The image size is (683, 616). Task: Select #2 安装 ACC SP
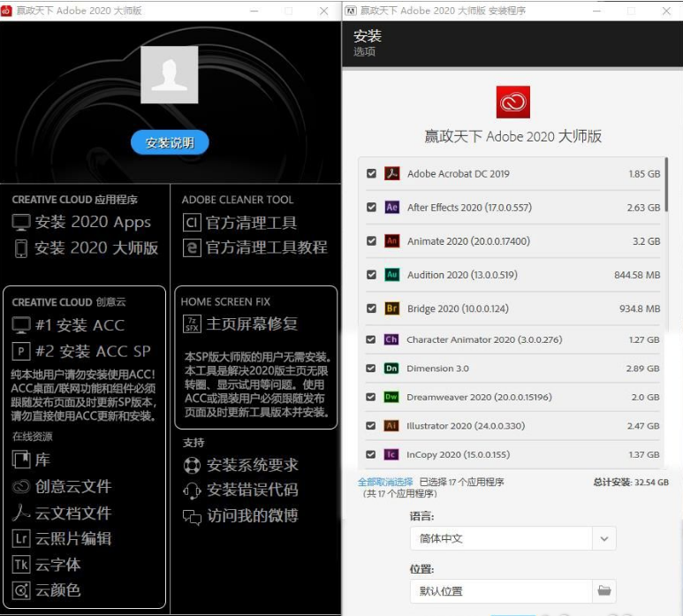(x=93, y=351)
